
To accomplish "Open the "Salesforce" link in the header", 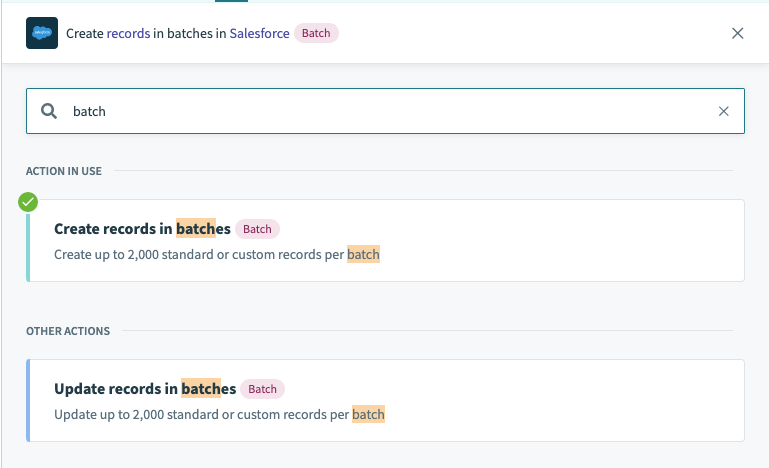I will (259, 33).
